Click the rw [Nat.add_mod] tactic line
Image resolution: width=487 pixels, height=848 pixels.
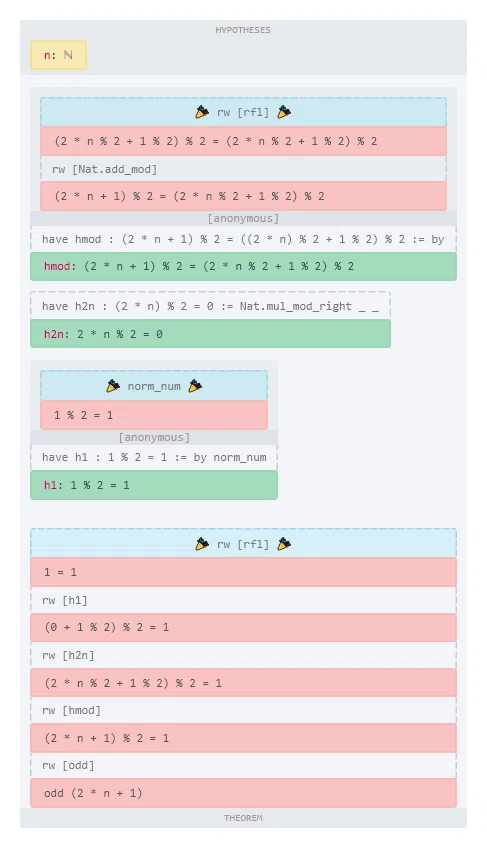tap(104, 169)
